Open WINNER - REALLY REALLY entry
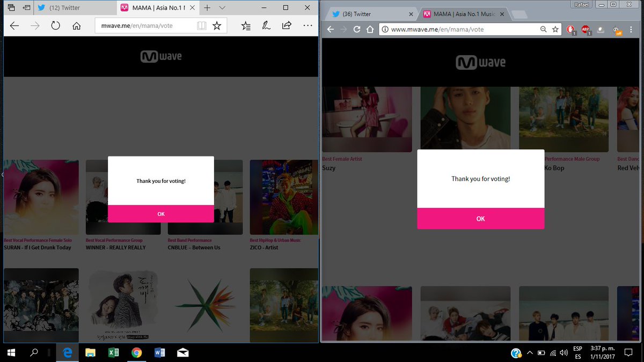 pyautogui.click(x=116, y=247)
